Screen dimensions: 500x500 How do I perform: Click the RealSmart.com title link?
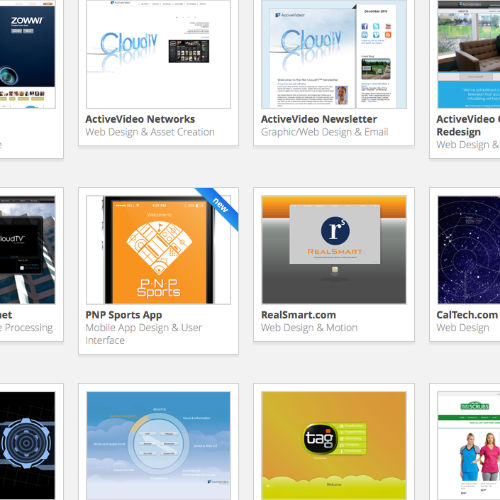tap(298, 315)
